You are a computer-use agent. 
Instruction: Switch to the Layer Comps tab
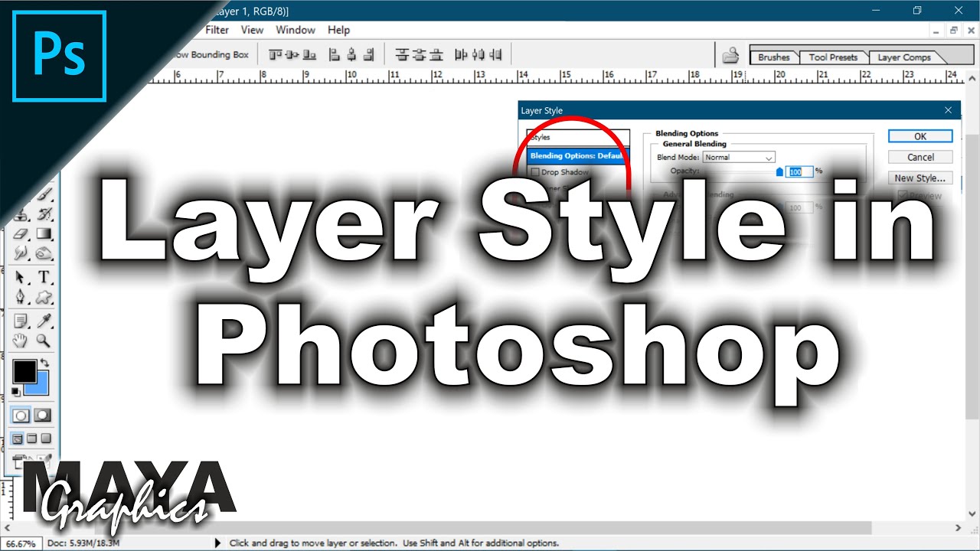tap(904, 57)
